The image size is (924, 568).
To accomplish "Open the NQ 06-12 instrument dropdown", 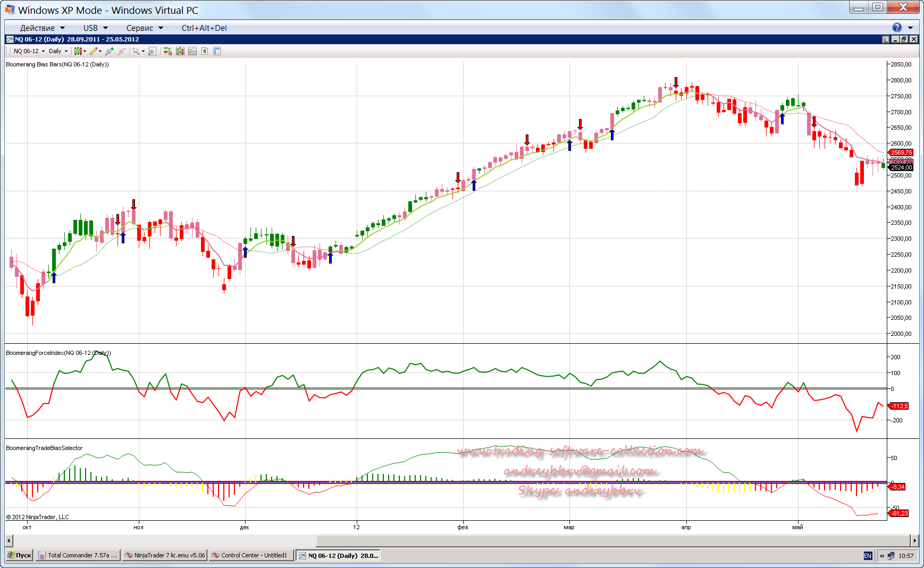I will point(29,51).
